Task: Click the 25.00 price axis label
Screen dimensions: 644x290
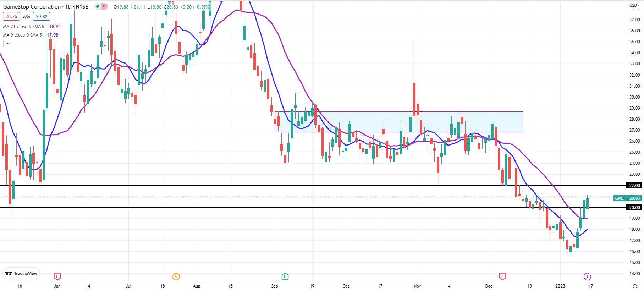Action: pyautogui.click(x=634, y=152)
